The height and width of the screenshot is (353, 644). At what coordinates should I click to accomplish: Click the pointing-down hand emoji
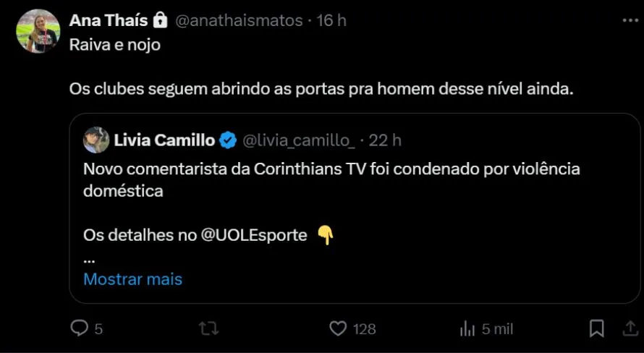click(x=326, y=235)
